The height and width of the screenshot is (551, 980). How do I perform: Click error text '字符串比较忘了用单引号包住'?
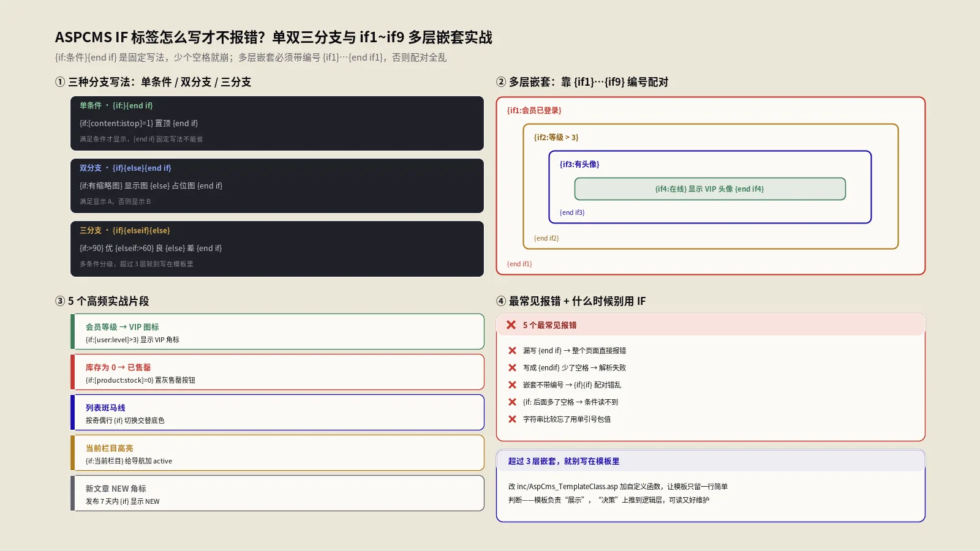coord(567,419)
